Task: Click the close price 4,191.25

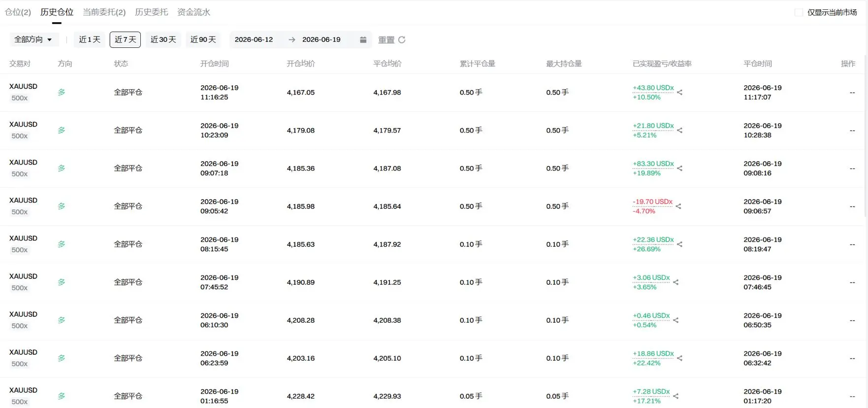Action: pos(387,282)
